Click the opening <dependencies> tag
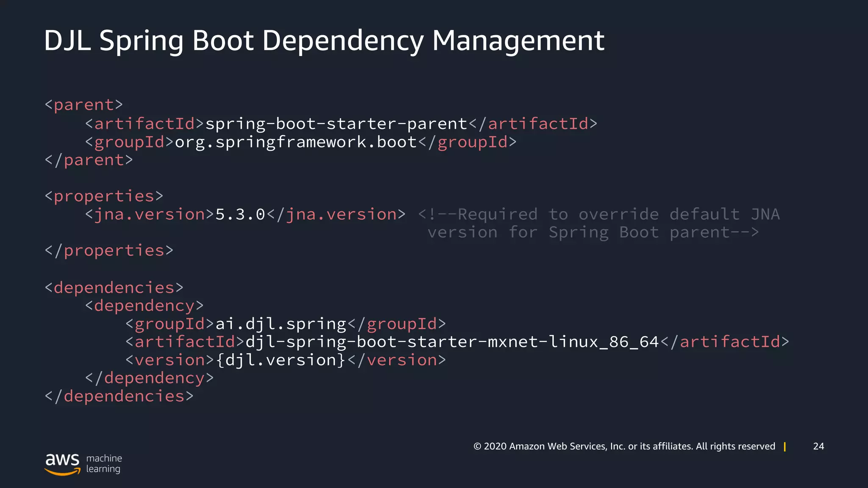This screenshot has width=868, height=488. pos(114,288)
